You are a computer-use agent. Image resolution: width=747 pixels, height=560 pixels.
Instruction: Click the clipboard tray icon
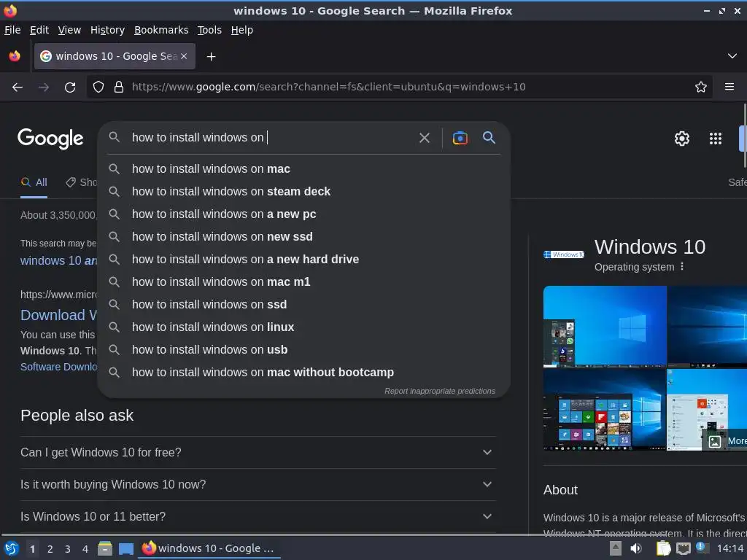coord(663,548)
